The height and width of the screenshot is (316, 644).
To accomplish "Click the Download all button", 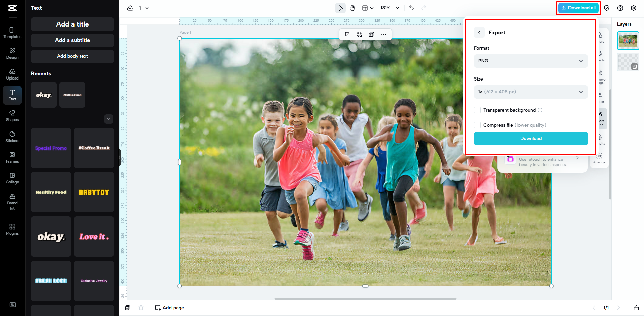I will (x=579, y=8).
